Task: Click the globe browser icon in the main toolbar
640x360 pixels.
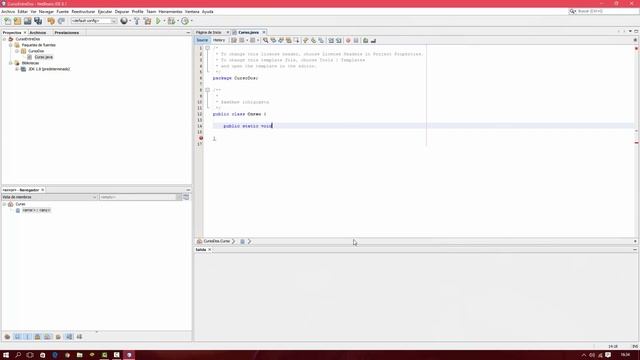Action: [x=124, y=21]
